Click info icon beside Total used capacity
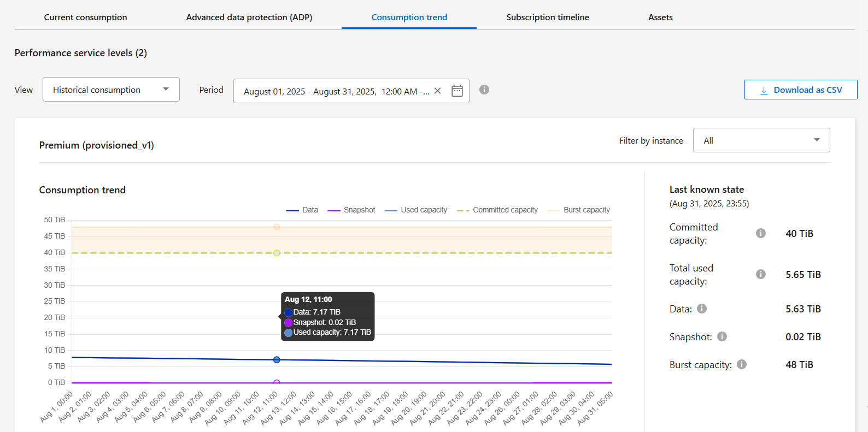 pyautogui.click(x=760, y=274)
